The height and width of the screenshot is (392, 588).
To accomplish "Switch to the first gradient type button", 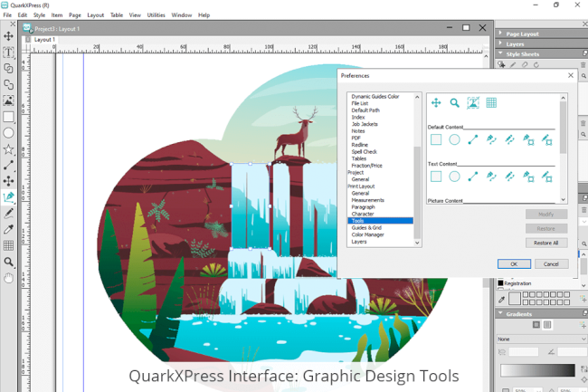I will pyautogui.click(x=536, y=324).
